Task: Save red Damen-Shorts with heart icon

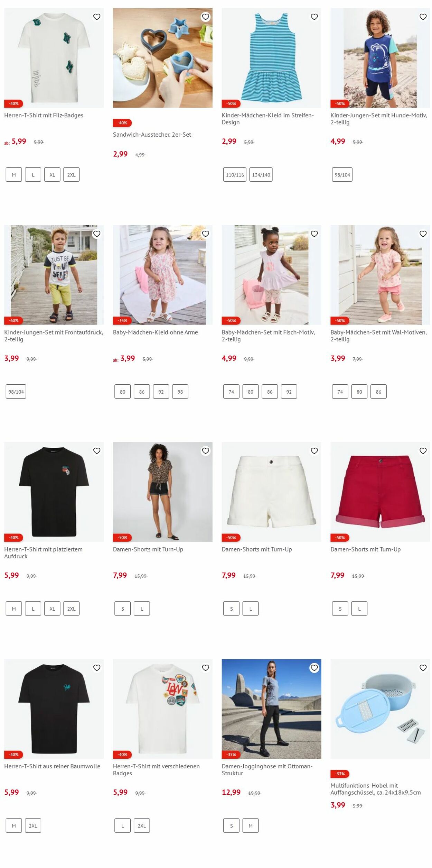Action: point(423,451)
